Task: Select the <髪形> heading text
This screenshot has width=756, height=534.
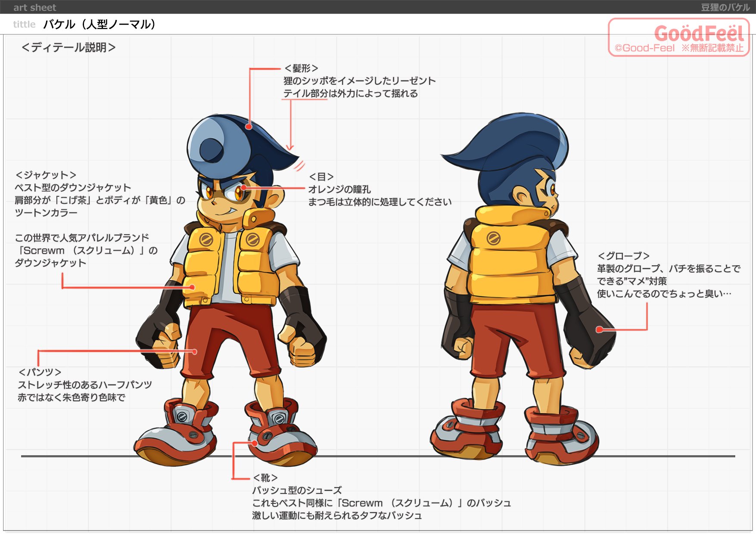Action: pos(301,68)
